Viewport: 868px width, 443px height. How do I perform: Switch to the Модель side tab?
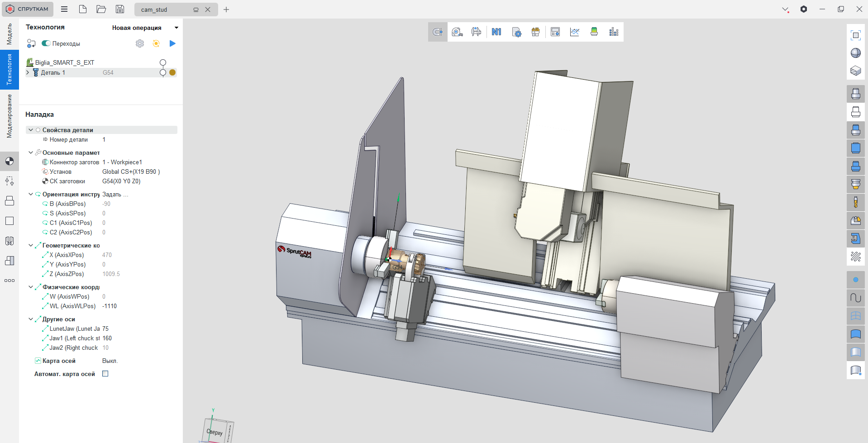click(10, 34)
